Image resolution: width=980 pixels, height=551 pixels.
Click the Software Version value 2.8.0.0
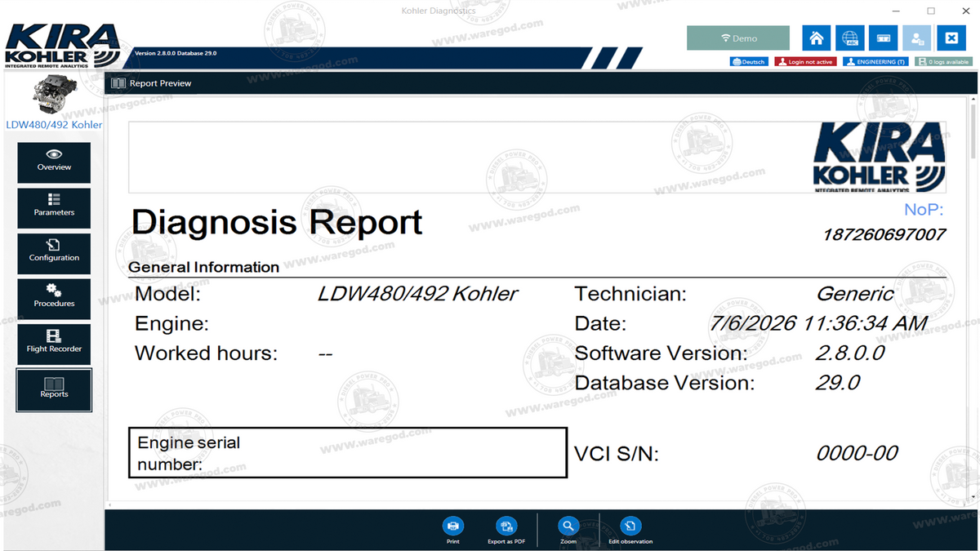point(850,353)
